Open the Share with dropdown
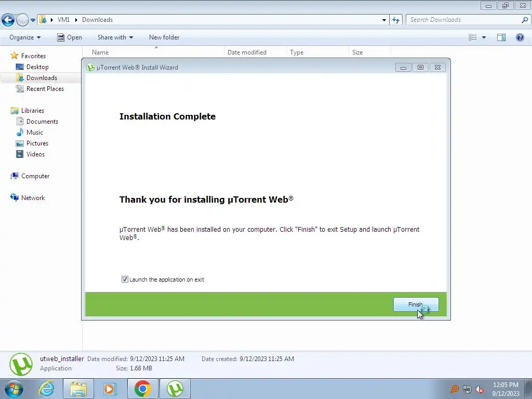The image size is (532, 399). coord(115,37)
